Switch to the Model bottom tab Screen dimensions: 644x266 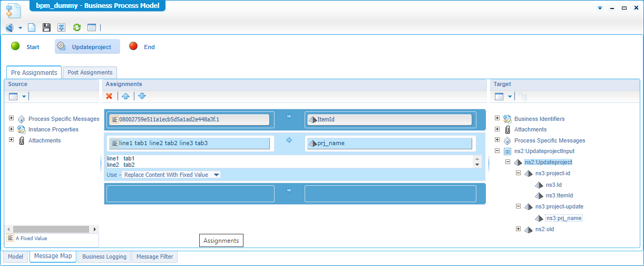coord(16,256)
